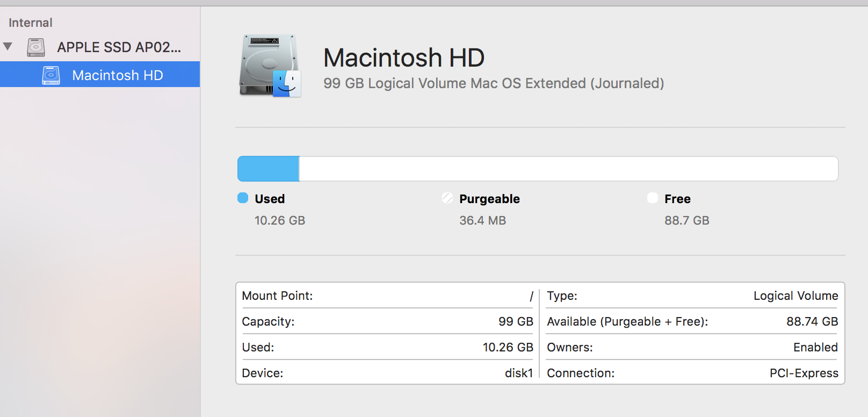The height and width of the screenshot is (417, 868).
Task: Click the Macintosh HD title heading
Action: pyautogui.click(x=404, y=57)
